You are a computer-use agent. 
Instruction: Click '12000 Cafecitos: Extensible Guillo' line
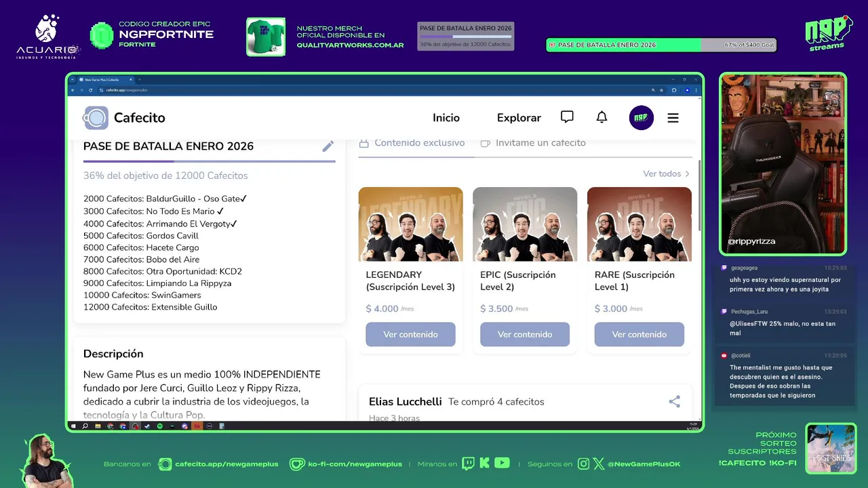151,307
